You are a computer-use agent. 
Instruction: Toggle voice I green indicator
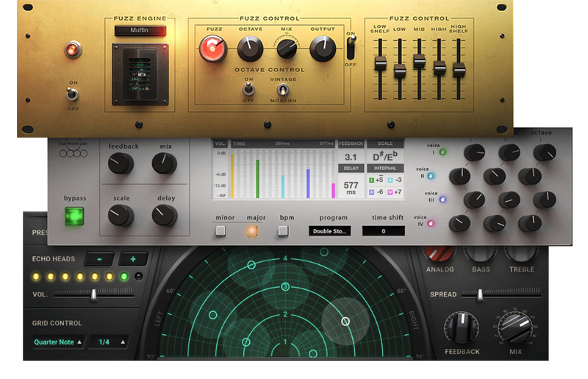[x=442, y=152]
